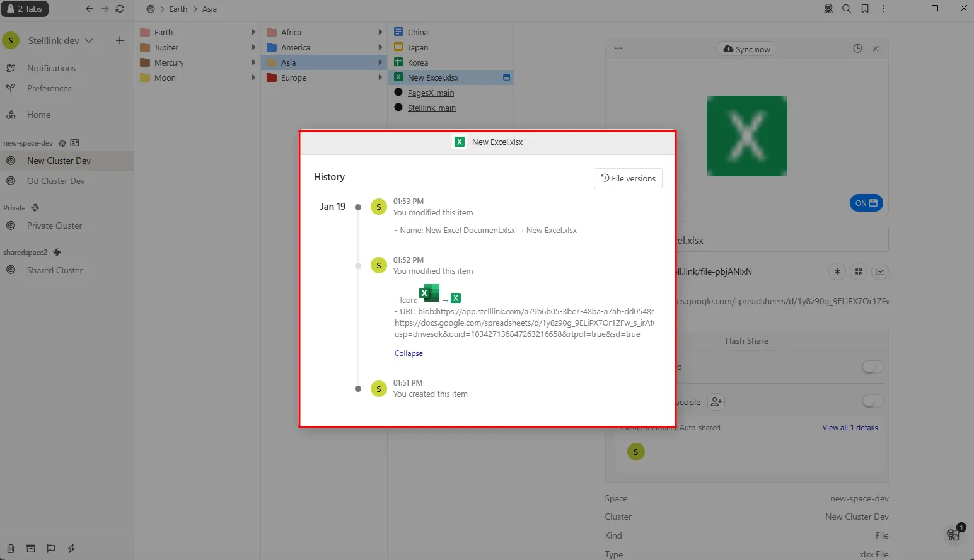Click the history clock icon in details panel

coord(857,49)
